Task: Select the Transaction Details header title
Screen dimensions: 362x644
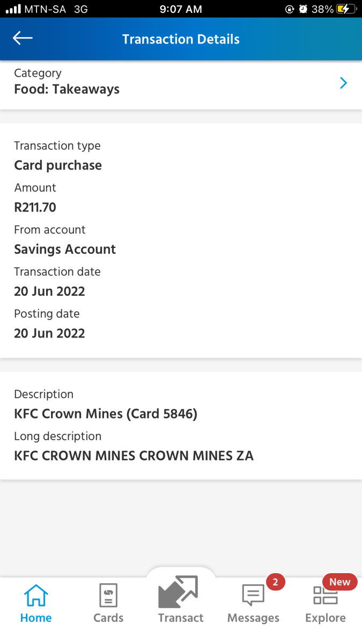Action: click(181, 39)
